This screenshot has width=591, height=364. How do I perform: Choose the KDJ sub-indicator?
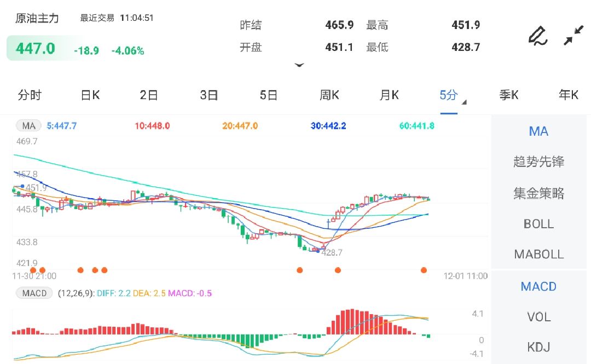point(538,347)
